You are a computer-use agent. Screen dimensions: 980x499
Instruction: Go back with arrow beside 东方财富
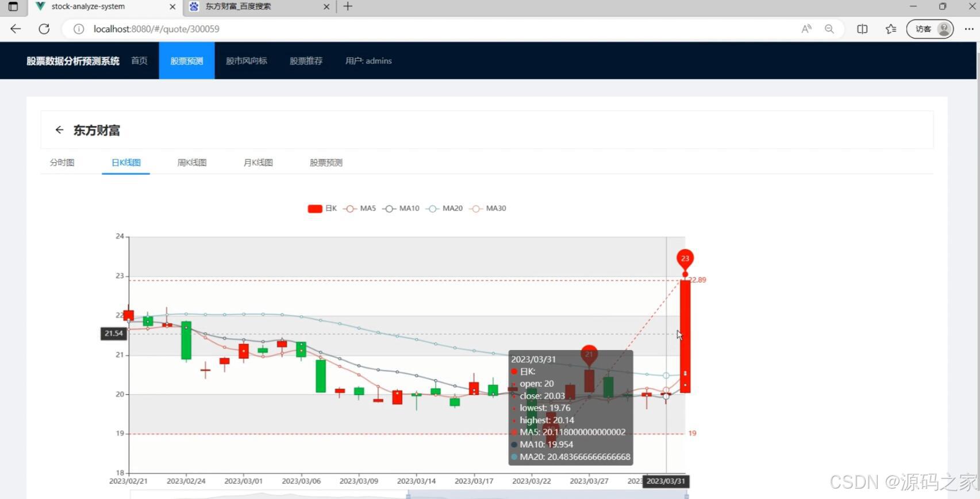pos(59,130)
